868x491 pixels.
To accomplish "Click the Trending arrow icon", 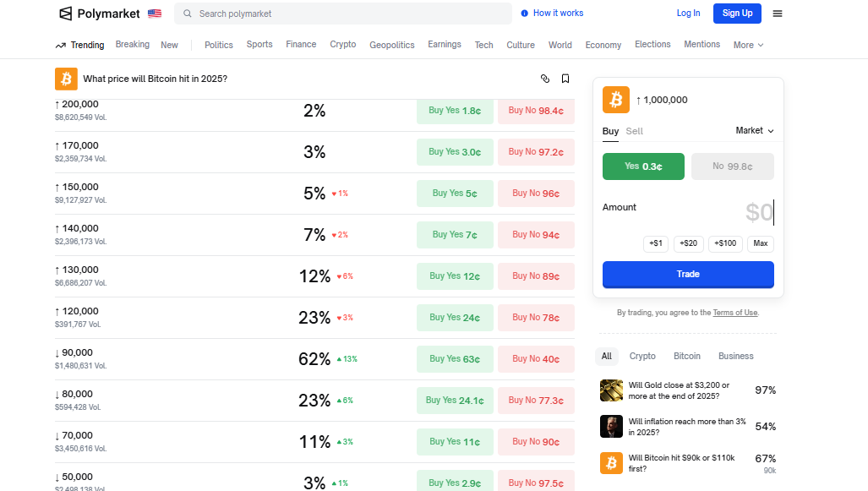I will coord(61,46).
